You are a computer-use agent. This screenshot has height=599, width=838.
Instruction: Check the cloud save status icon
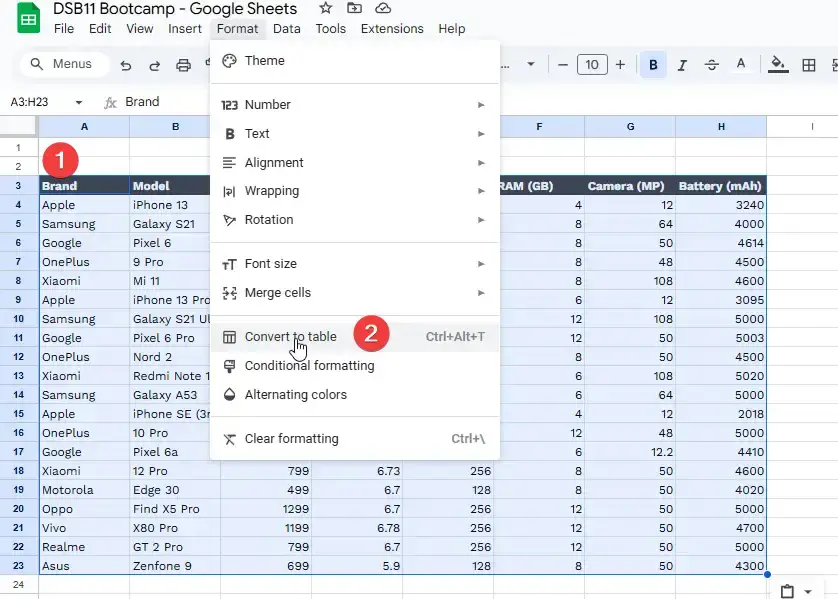(x=383, y=8)
